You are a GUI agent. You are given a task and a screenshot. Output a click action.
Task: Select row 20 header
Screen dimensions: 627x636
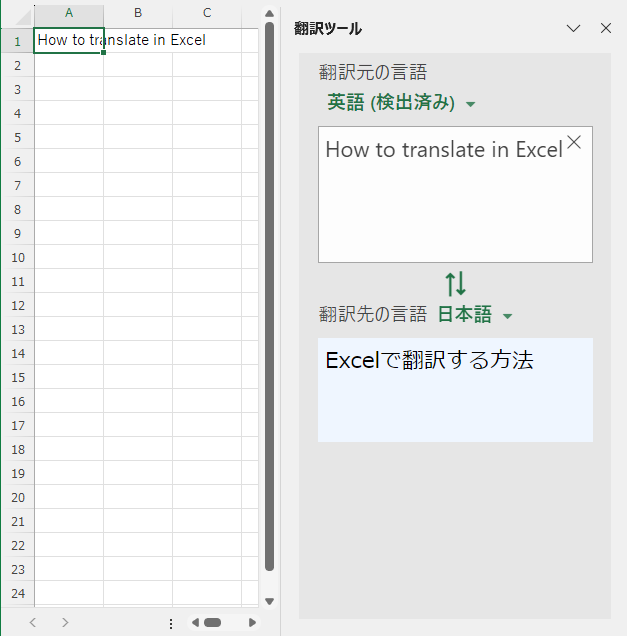tap(17, 498)
